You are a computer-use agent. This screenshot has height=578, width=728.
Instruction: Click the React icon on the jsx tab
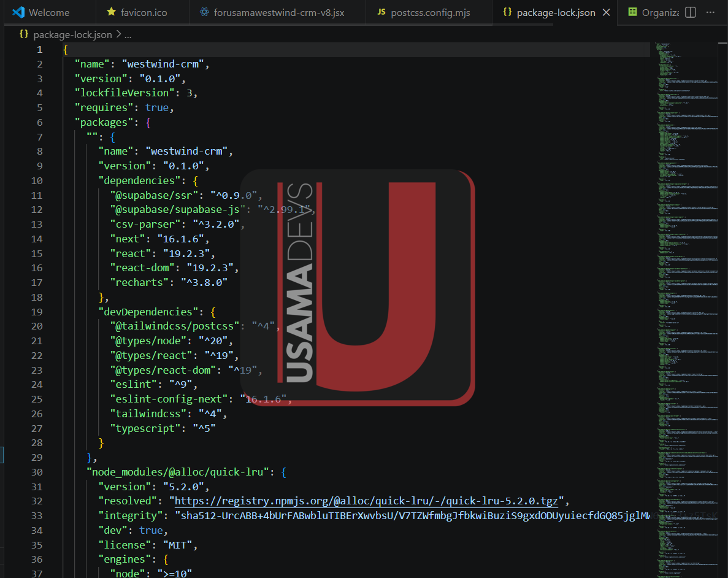click(204, 12)
